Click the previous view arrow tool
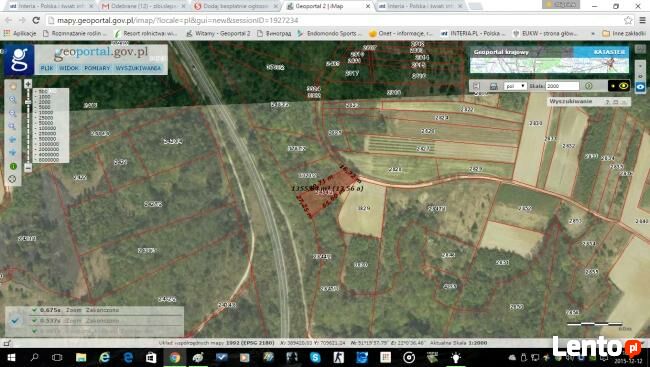Image resolution: width=650 pixels, height=367 pixels. point(12,139)
